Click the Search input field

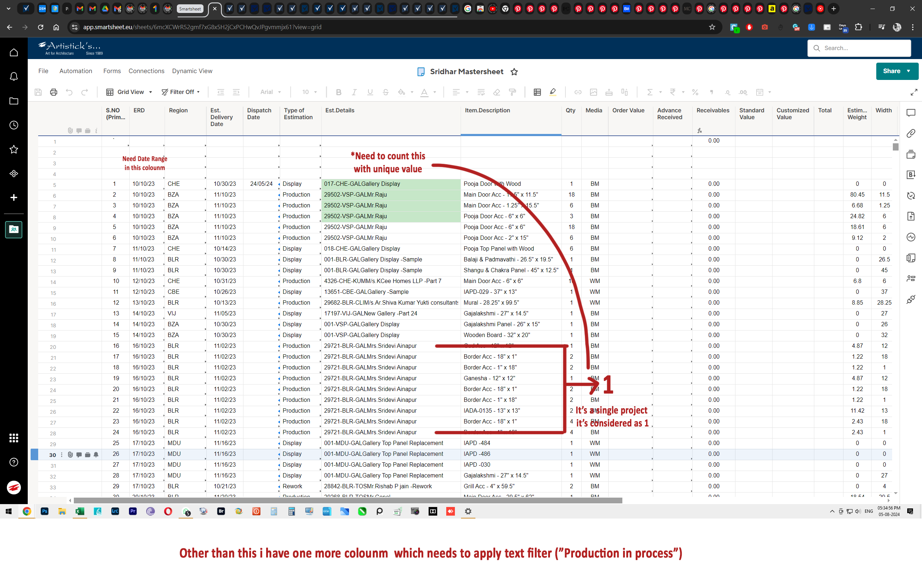click(x=859, y=48)
